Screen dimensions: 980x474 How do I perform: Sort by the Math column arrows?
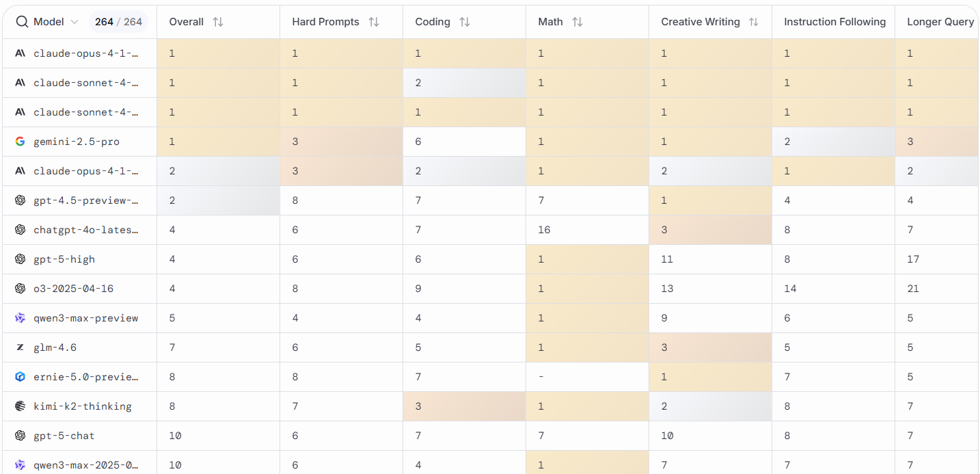[577, 22]
